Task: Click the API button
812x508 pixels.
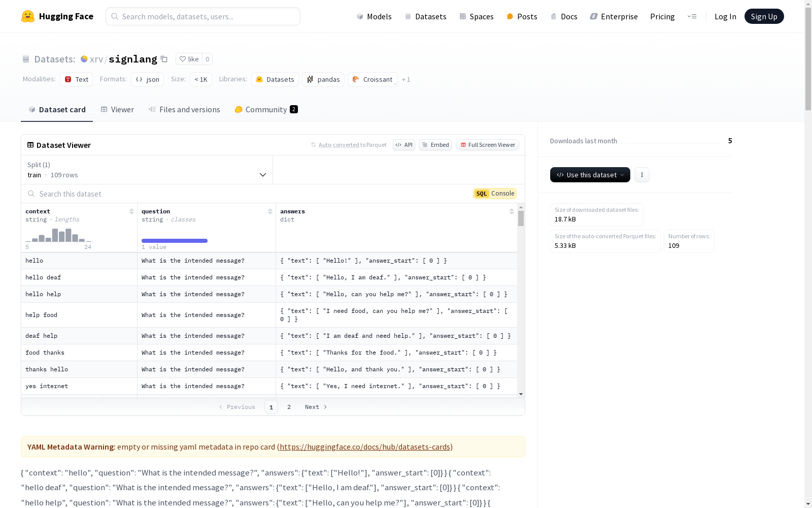Action: [404, 145]
